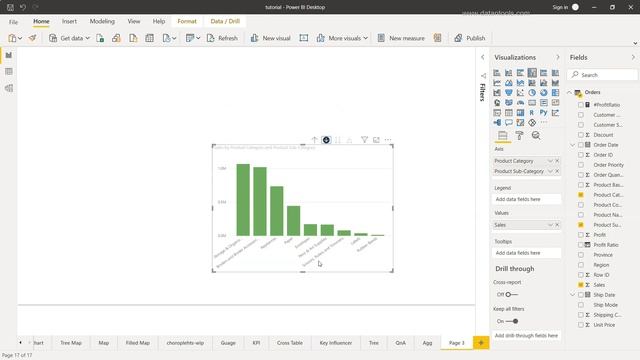This screenshot has width=640, height=360.
Task: Click the focus mode icon above chart
Action: [x=376, y=140]
